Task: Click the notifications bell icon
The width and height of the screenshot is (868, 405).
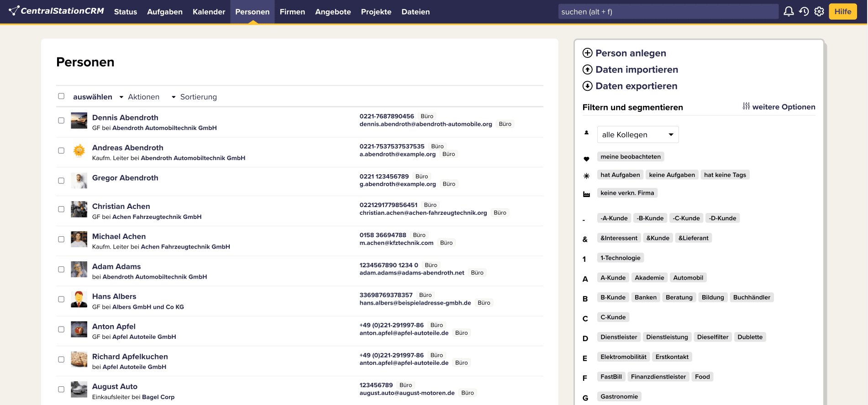Action: (789, 11)
